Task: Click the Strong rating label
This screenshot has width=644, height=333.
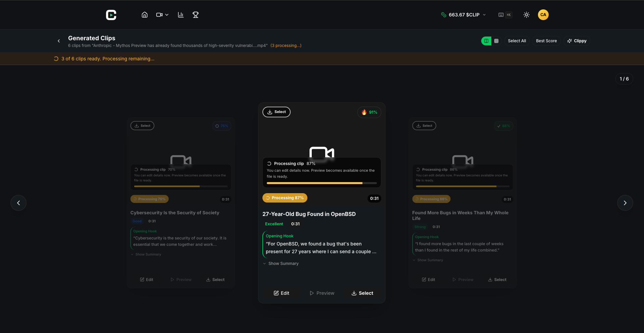Action: tap(420, 227)
